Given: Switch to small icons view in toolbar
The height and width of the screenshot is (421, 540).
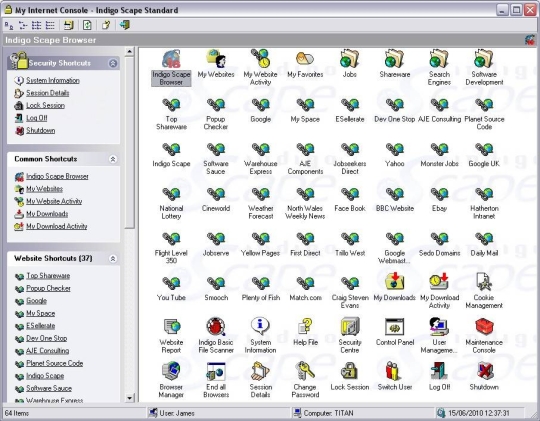Looking at the screenshot, I should [23, 25].
